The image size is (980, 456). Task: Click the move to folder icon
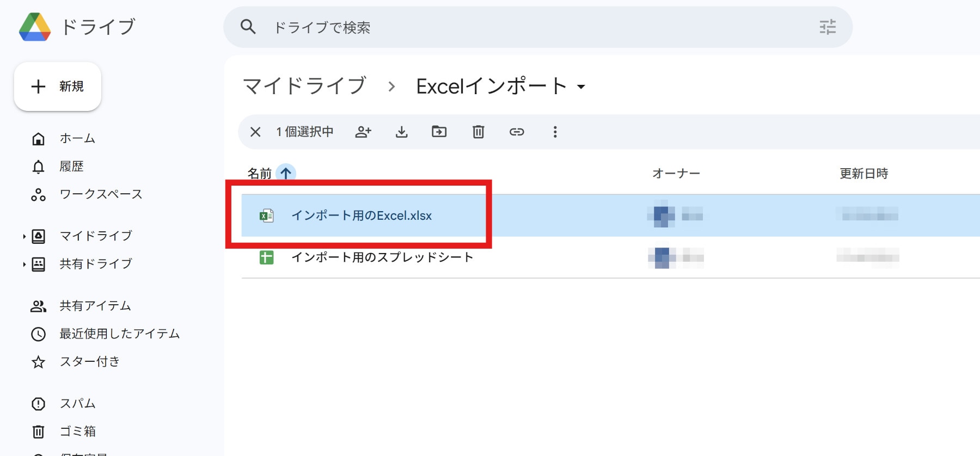tap(439, 132)
